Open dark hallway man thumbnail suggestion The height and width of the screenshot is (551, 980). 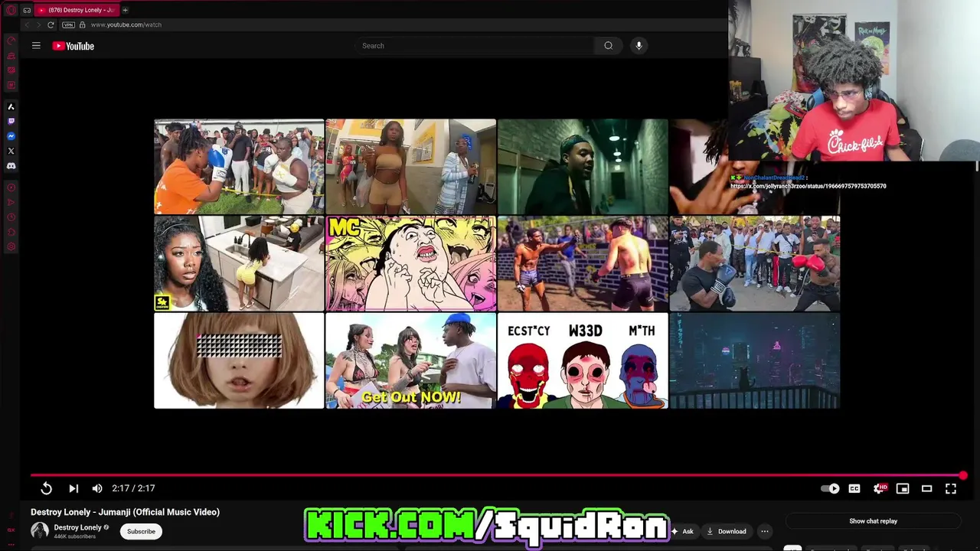click(583, 167)
